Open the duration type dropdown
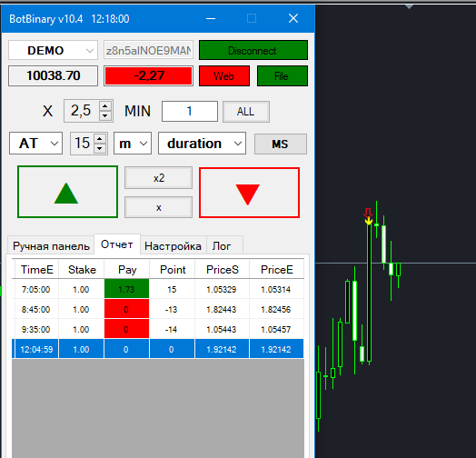 (x=202, y=143)
